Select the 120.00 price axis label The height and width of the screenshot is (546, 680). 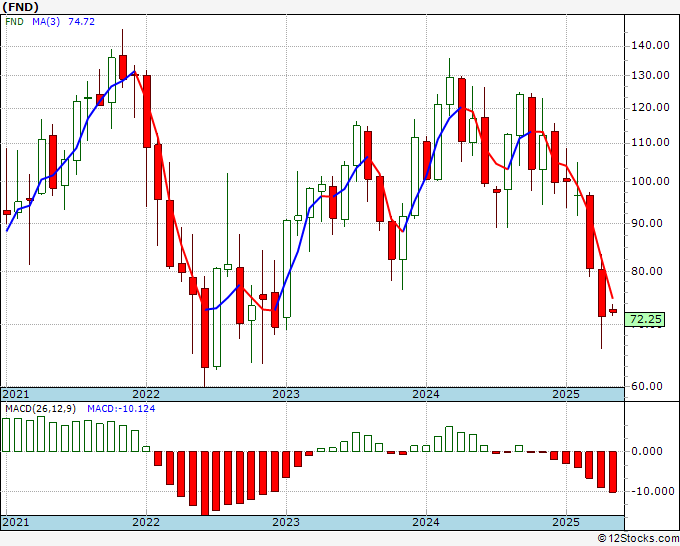[x=649, y=108]
